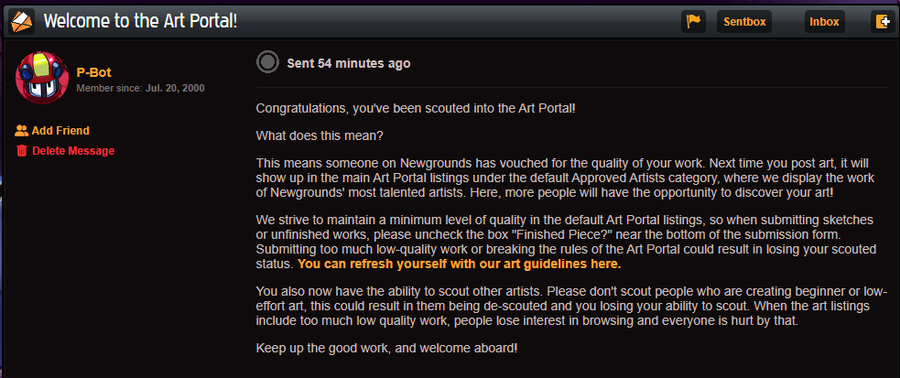Click the red trash can icon
This screenshot has height=378, width=900.
point(22,151)
